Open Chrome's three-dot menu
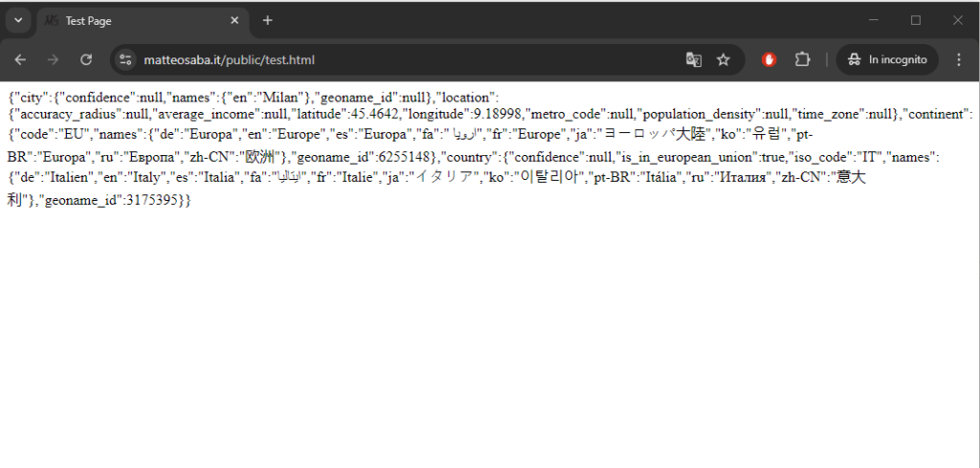The height and width of the screenshot is (468, 980). (x=958, y=60)
